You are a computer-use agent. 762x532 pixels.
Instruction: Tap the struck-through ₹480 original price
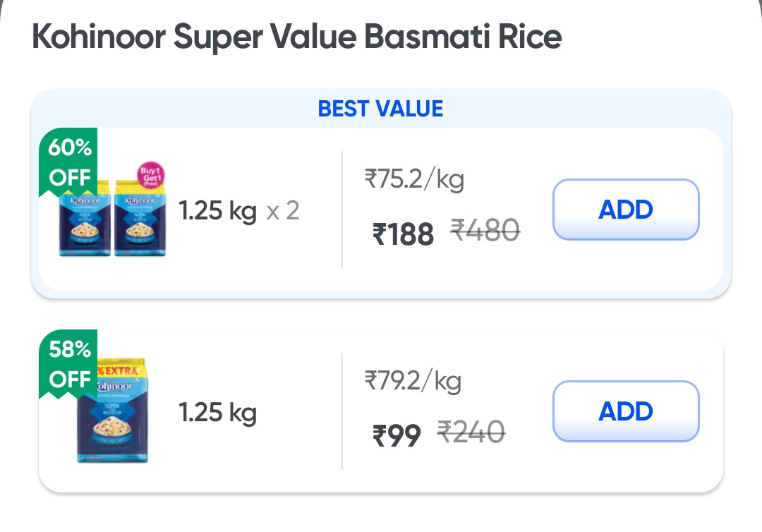485,230
